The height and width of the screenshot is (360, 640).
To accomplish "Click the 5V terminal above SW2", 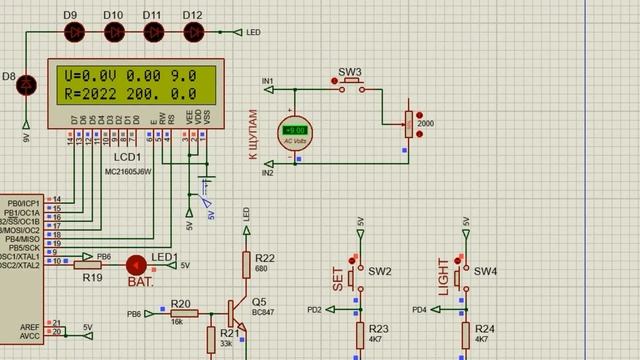I will (x=360, y=234).
